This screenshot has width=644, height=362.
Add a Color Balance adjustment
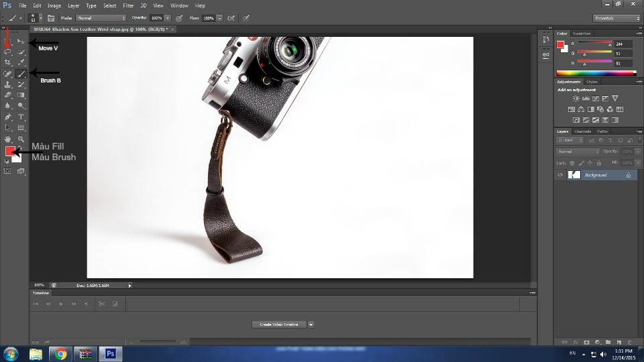[x=581, y=109]
